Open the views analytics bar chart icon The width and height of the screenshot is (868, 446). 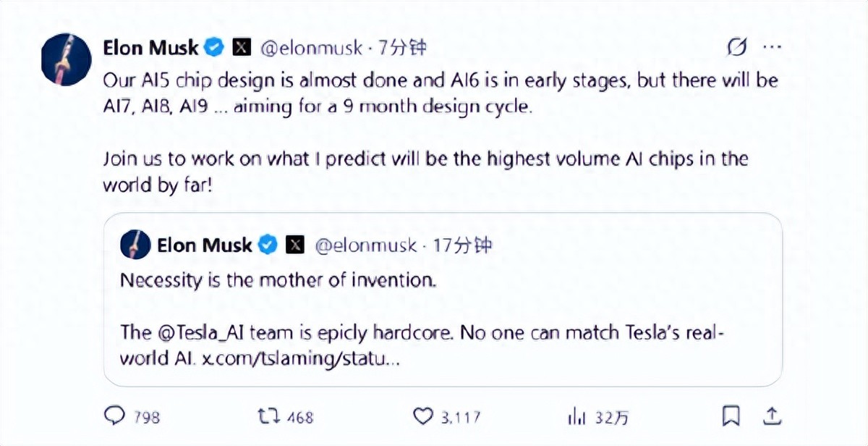[x=576, y=416]
